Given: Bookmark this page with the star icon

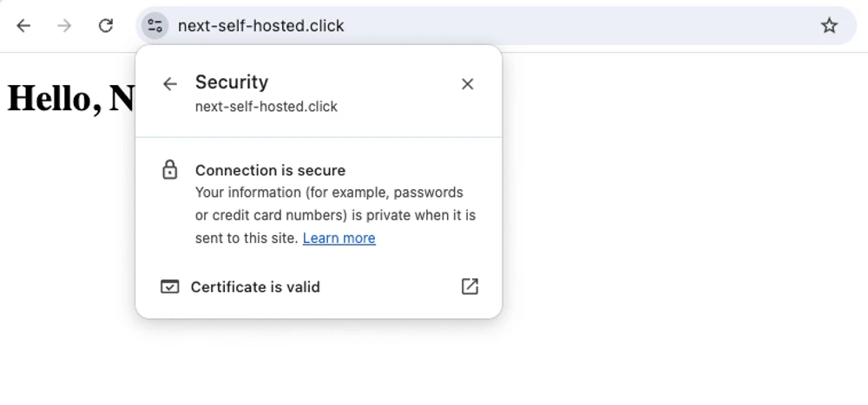Looking at the screenshot, I should tap(829, 26).
